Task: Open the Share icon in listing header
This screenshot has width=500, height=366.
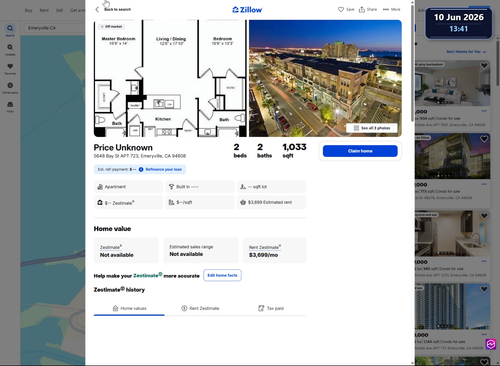Action: (362, 9)
